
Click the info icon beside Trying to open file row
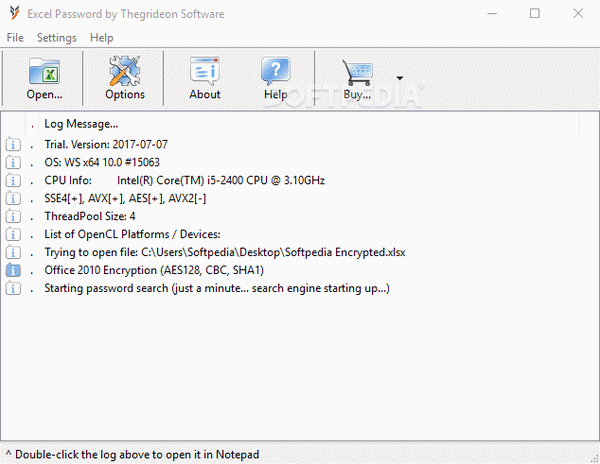pos(13,252)
